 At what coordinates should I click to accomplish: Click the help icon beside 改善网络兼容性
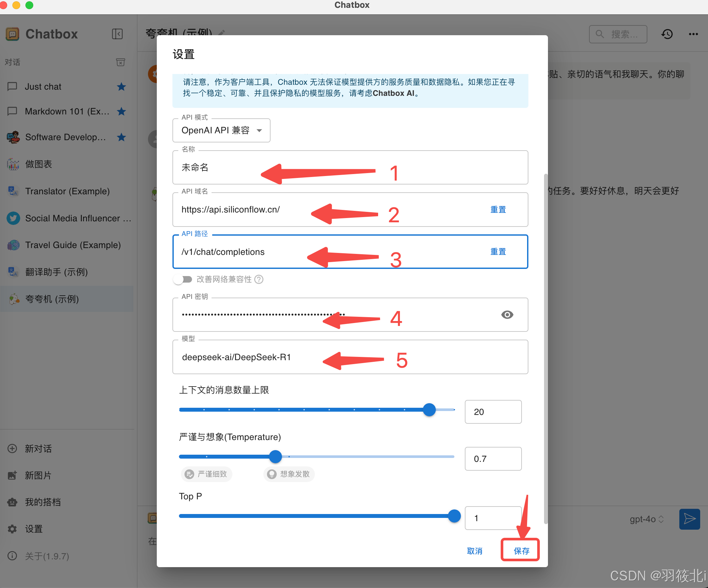tap(259, 279)
